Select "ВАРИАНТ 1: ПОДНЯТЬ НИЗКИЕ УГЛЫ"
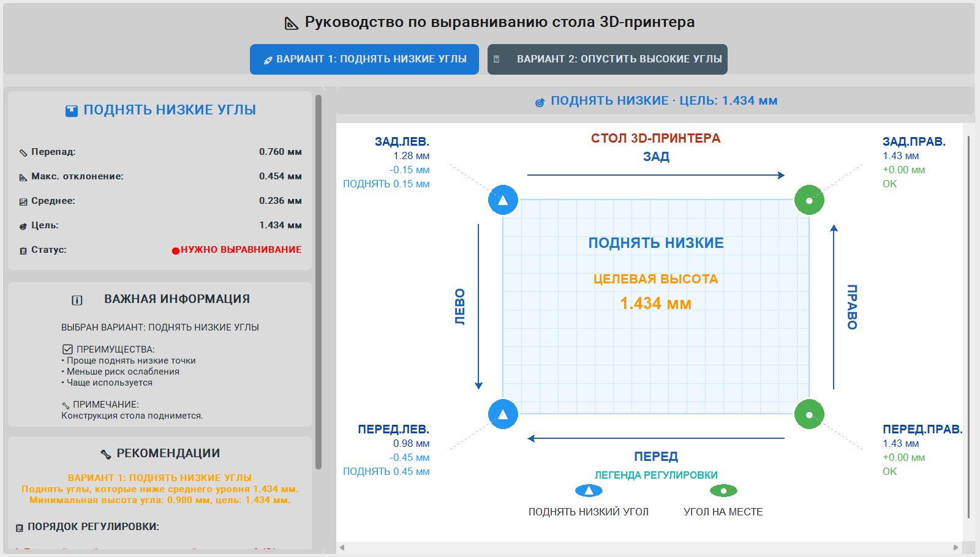 click(364, 59)
